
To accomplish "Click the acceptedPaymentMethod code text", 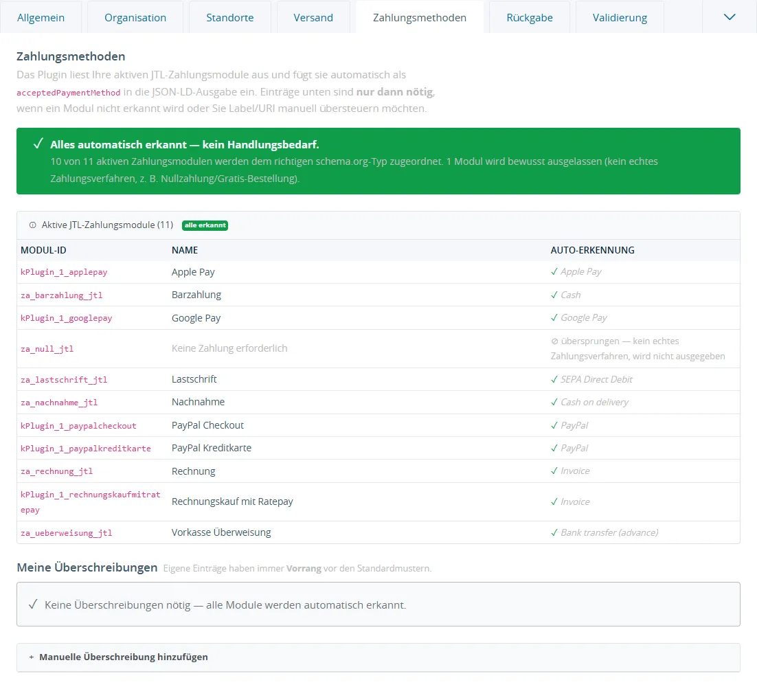I will point(69,93).
